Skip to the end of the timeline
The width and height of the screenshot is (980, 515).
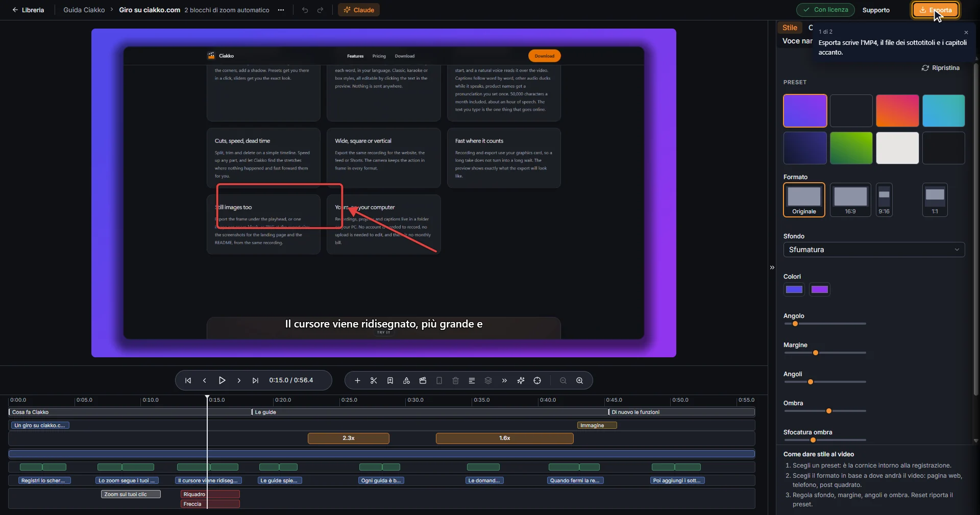255,380
